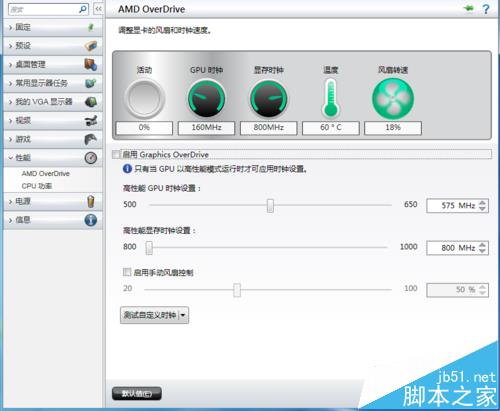Click the 风扇转速 fan icon
Viewport: 500px width, 411px height.
[x=393, y=99]
